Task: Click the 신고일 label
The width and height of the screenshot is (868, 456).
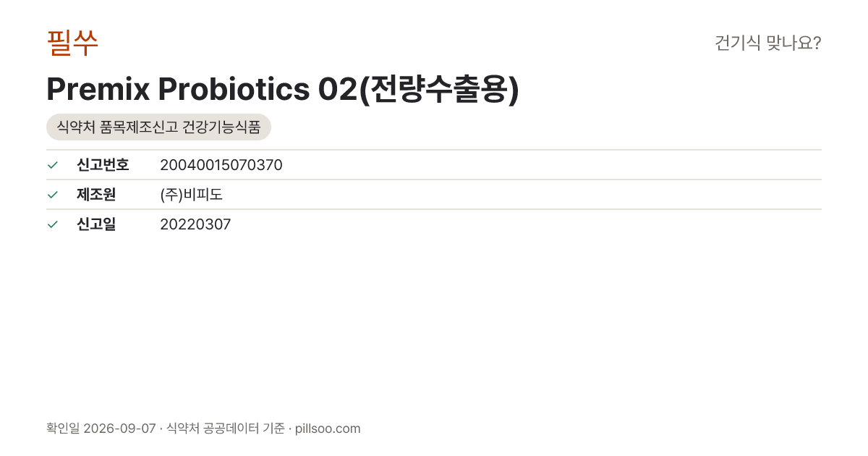Action: click(96, 224)
